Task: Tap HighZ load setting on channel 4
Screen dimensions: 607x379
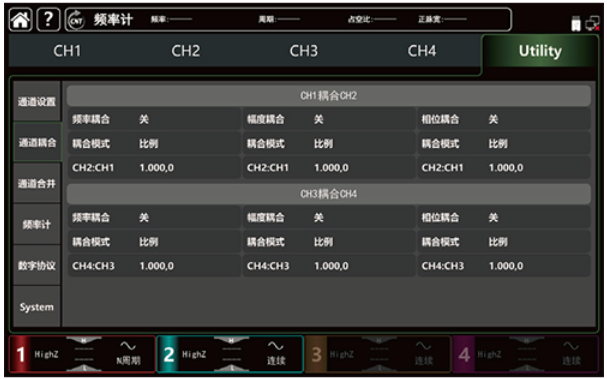Action: [x=490, y=354]
